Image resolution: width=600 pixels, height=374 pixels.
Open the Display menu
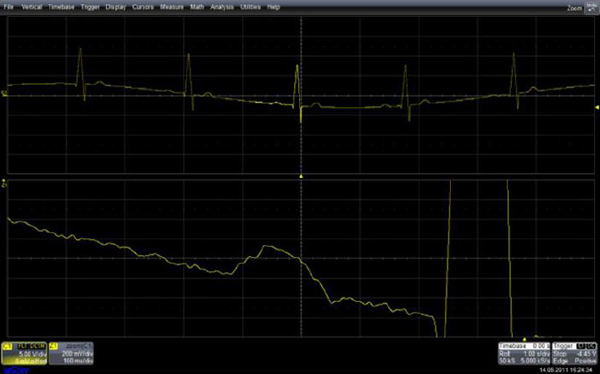(116, 7)
